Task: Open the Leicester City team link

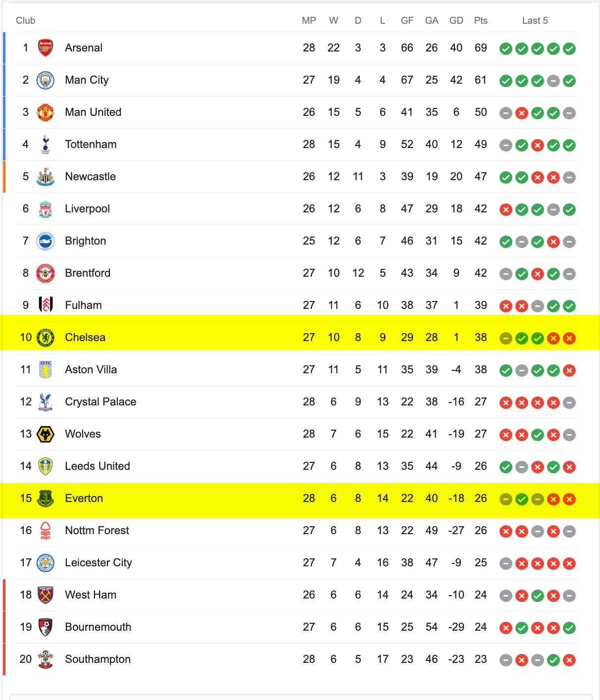Action: click(x=99, y=563)
